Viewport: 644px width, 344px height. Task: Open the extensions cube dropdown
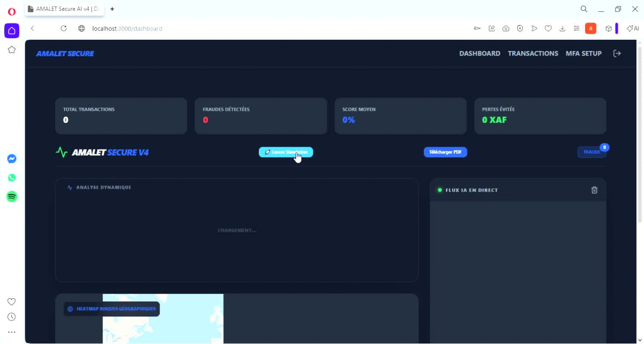[608, 29]
